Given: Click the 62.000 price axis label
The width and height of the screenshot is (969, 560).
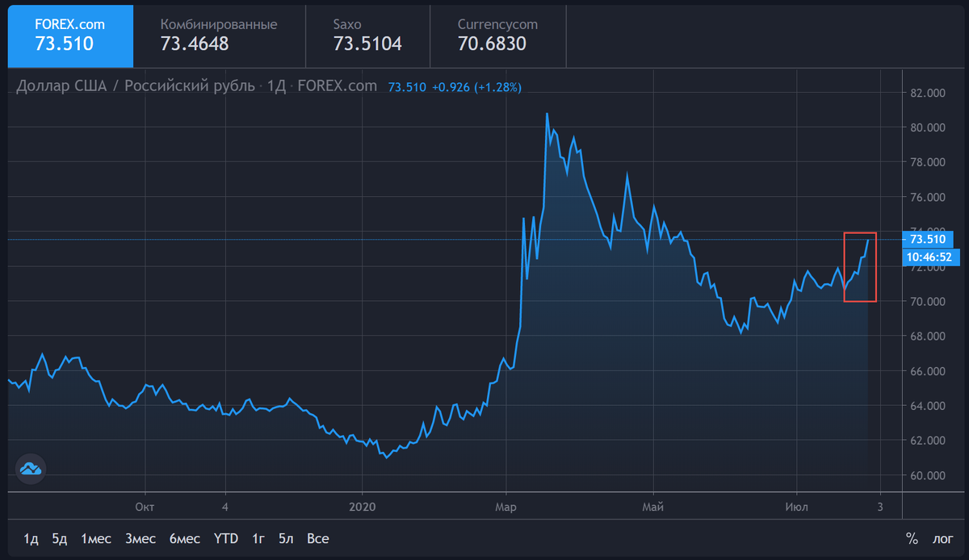Looking at the screenshot, I should pos(927,441).
